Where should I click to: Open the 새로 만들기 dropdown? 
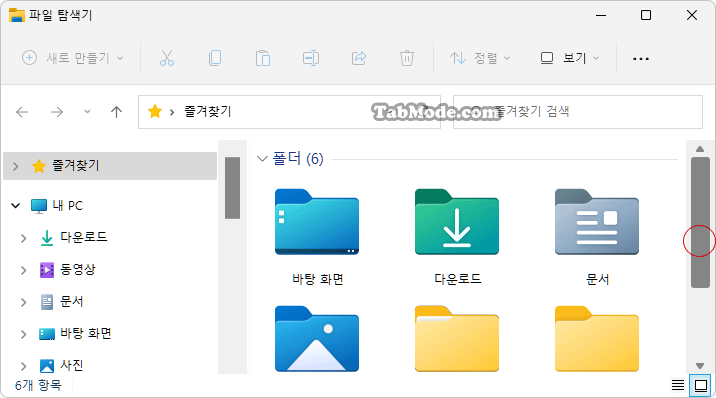pyautogui.click(x=73, y=58)
